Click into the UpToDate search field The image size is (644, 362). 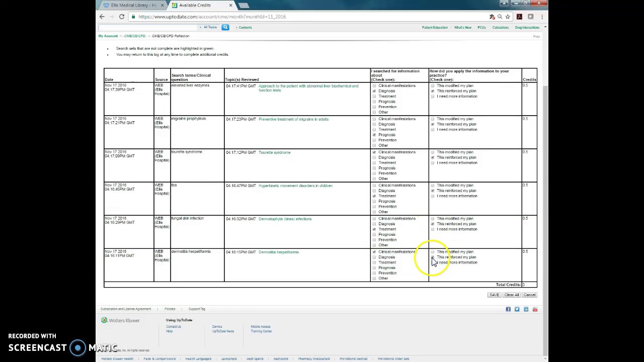148,27
